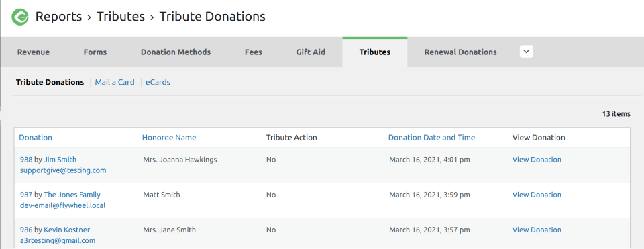Click the View Donation column header
Screen dimensions: 644x249
(x=539, y=138)
